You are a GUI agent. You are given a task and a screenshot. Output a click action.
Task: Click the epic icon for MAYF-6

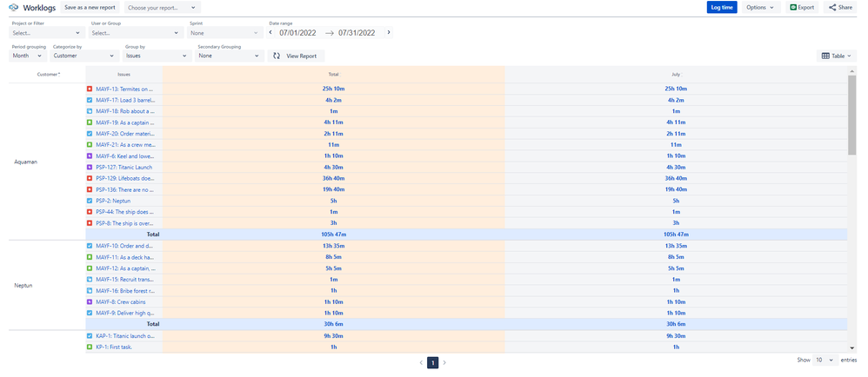(x=90, y=155)
